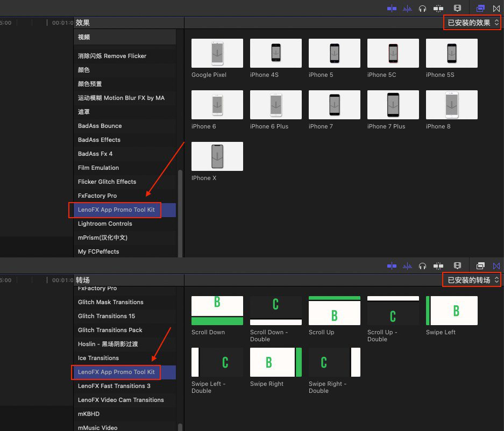Image resolution: width=504 pixels, height=431 pixels.
Task: Open the mPrism(汉化中文) category
Action: pos(125,238)
